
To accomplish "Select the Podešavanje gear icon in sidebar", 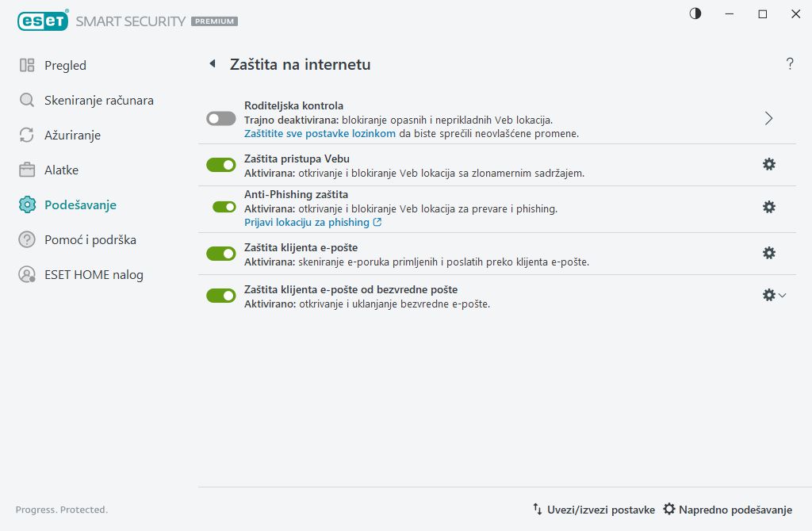I will pyautogui.click(x=28, y=204).
